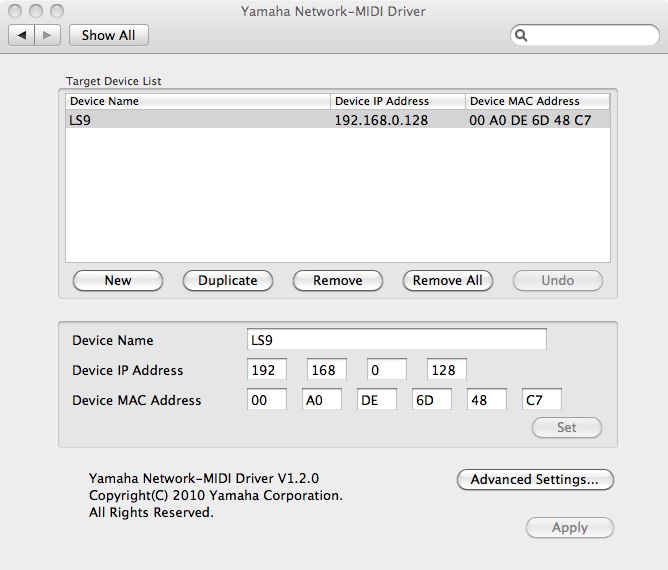Image resolution: width=668 pixels, height=570 pixels.
Task: Click the MAC field showing A0
Action: pyautogui.click(x=322, y=399)
